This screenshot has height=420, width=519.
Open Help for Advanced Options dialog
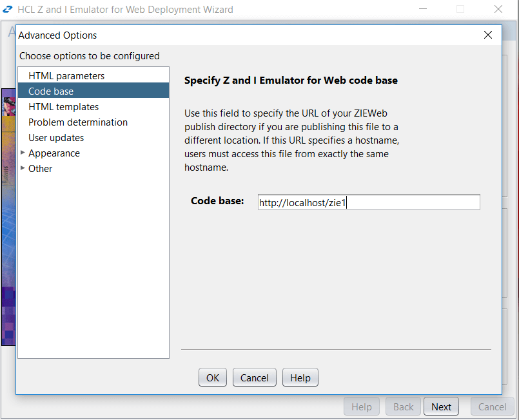pyautogui.click(x=300, y=377)
